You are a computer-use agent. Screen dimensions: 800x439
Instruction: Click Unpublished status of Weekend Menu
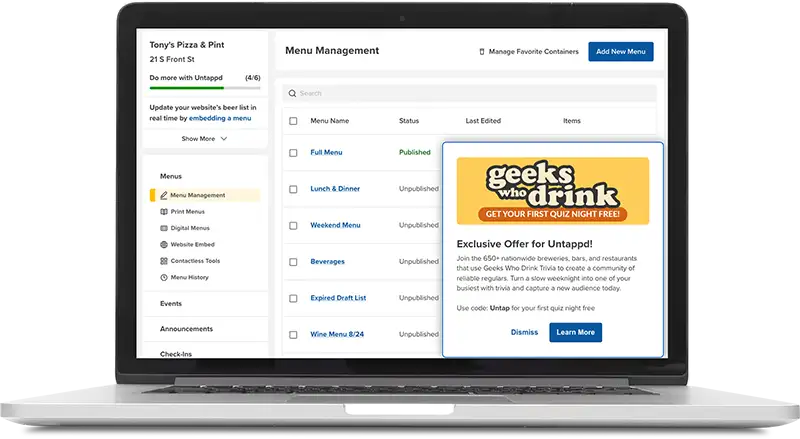click(419, 226)
